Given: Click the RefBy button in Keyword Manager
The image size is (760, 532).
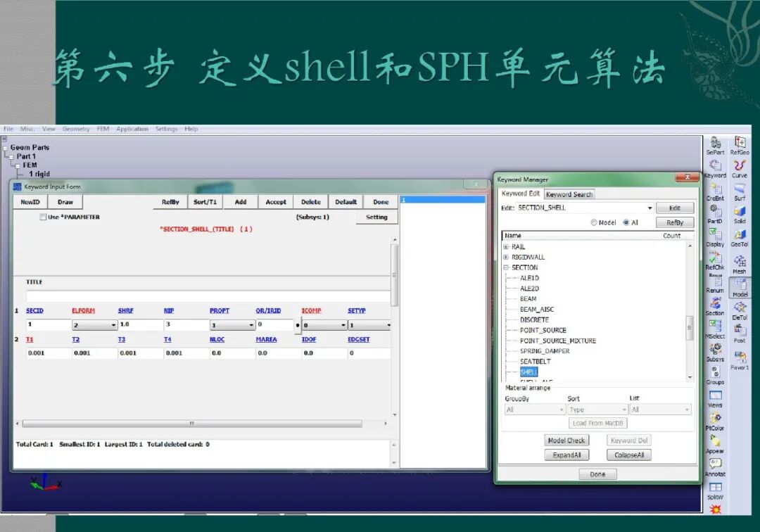Looking at the screenshot, I should (x=675, y=222).
